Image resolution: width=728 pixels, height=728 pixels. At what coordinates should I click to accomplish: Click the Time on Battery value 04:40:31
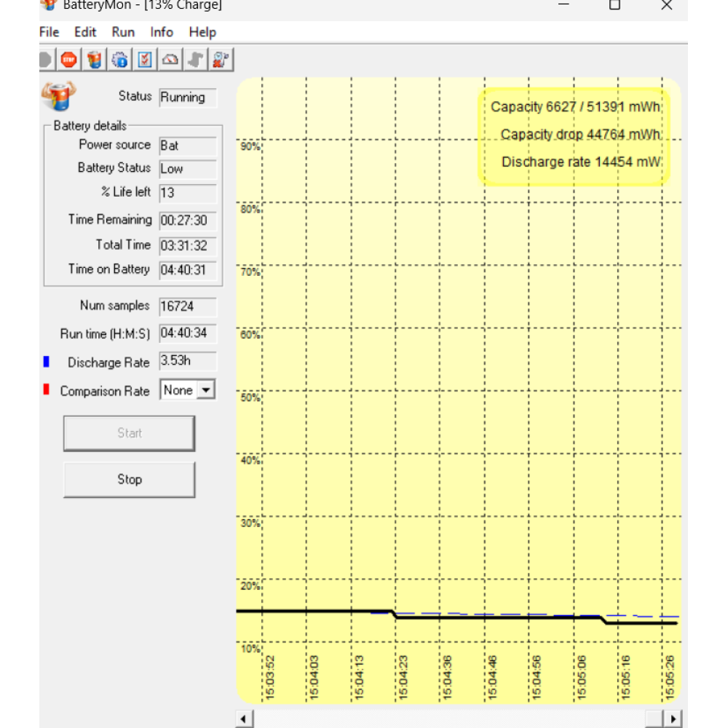point(188,270)
